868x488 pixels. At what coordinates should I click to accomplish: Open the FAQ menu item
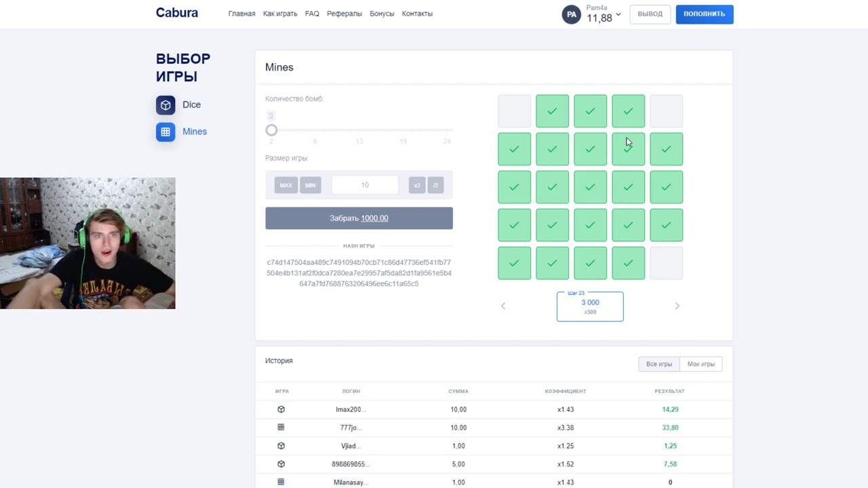tap(312, 14)
